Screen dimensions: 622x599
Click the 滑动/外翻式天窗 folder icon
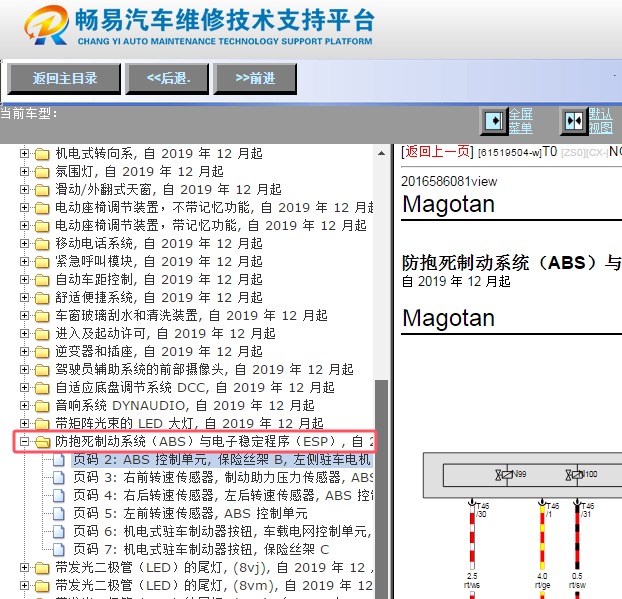point(42,190)
